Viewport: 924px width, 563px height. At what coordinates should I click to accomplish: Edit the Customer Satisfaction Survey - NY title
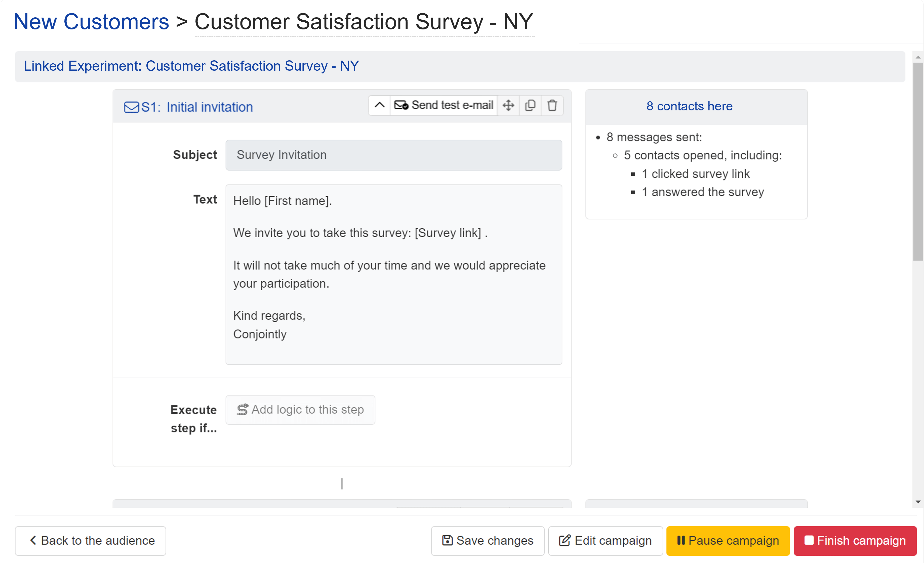click(364, 22)
